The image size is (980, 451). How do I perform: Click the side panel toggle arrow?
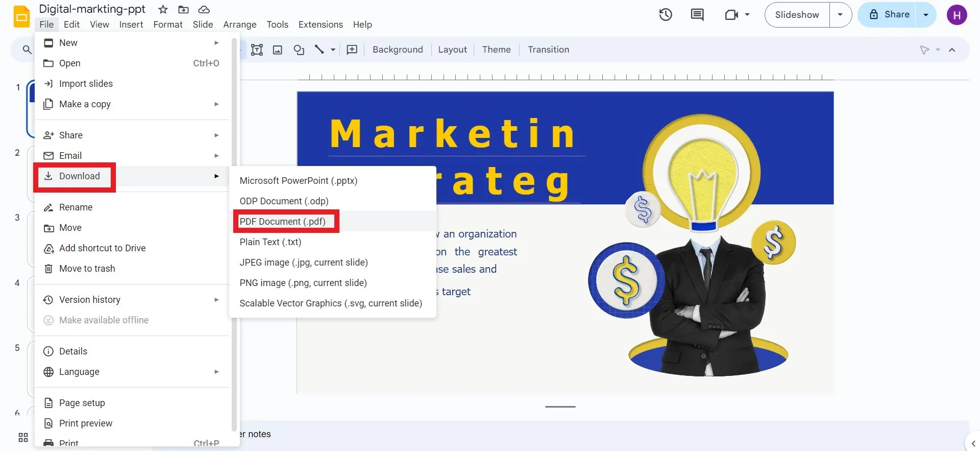pos(973,443)
